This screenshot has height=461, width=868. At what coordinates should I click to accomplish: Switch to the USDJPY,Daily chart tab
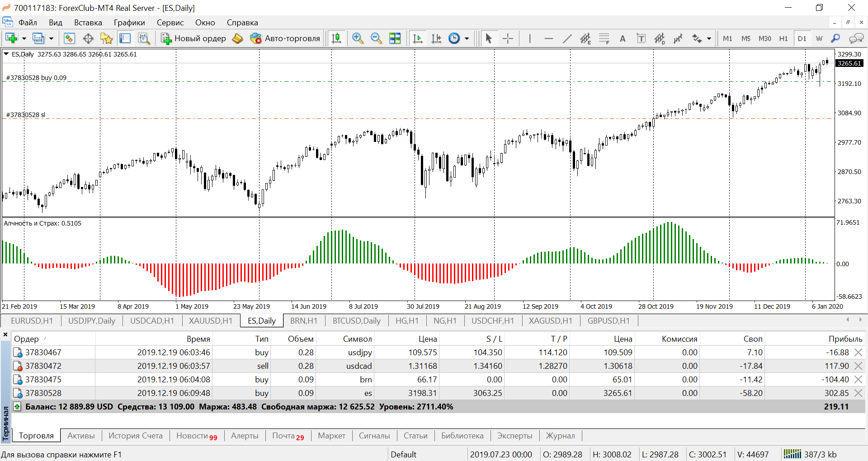point(92,321)
